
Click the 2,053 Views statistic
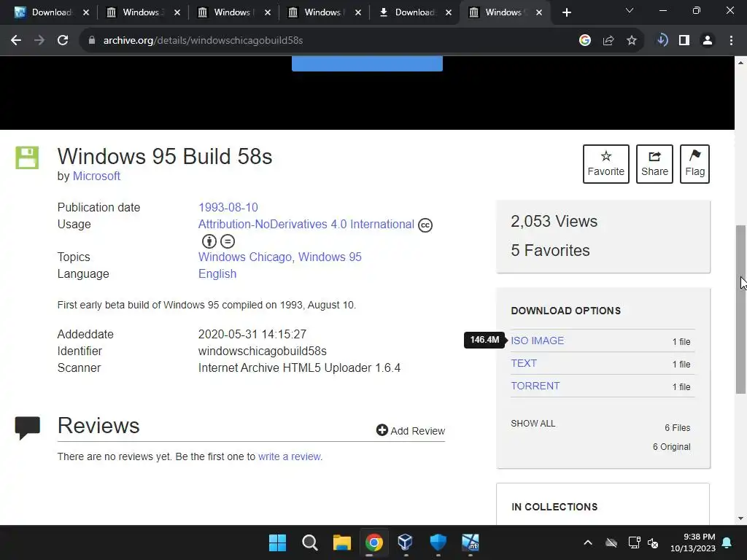554,222
